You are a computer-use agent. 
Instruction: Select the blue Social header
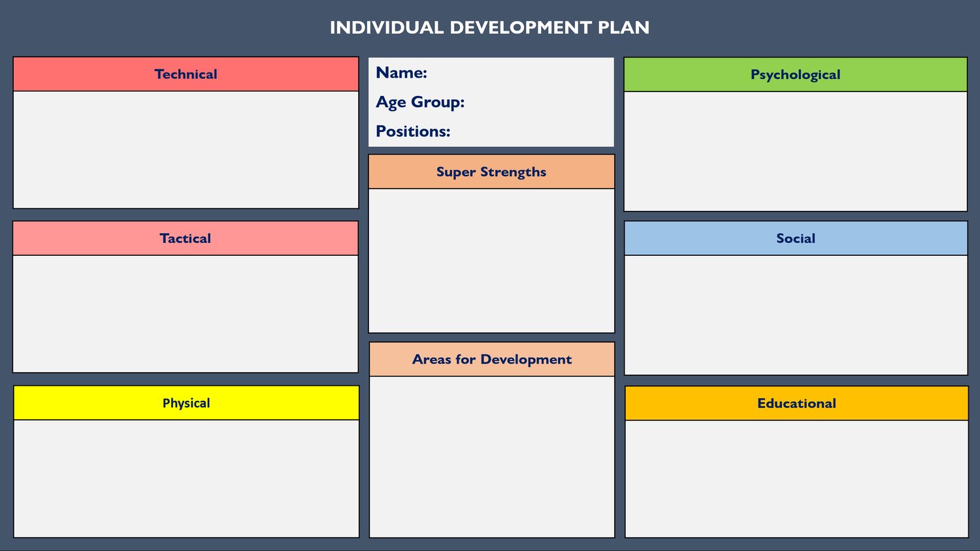click(796, 238)
